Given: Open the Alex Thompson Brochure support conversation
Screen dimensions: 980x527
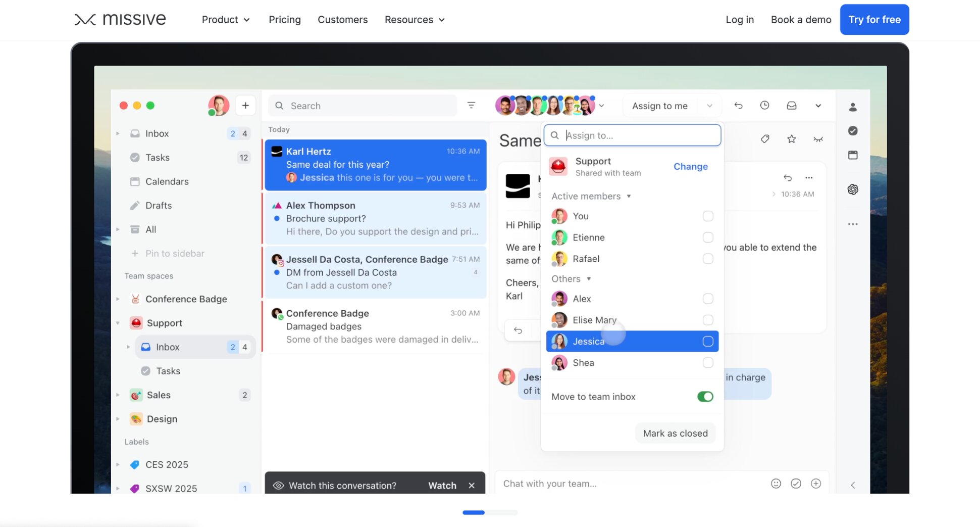Looking at the screenshot, I should 375,218.
